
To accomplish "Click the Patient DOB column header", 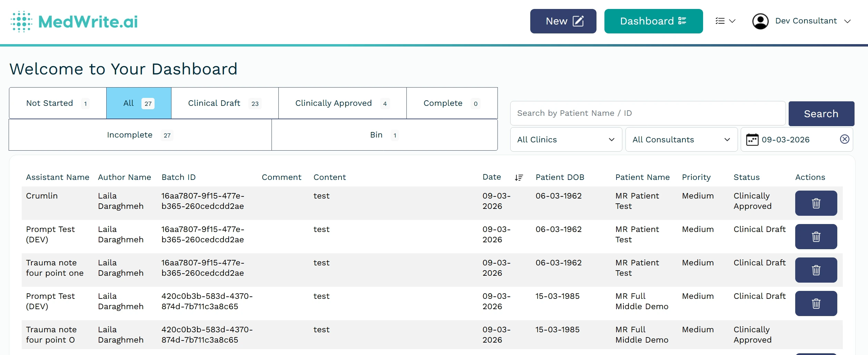I will pos(560,177).
